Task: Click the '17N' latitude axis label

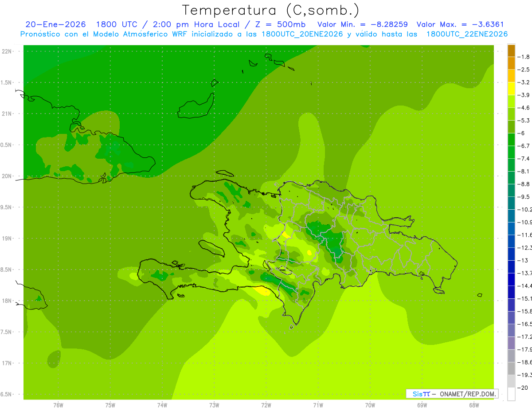Action: pos(6,363)
